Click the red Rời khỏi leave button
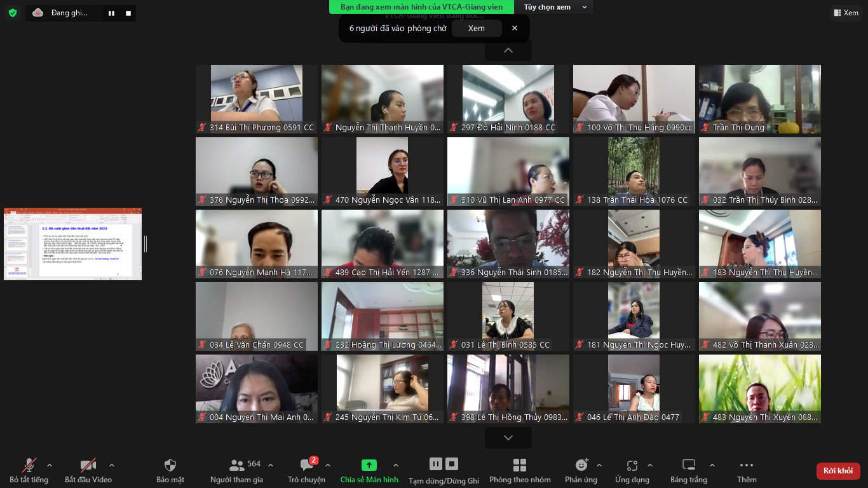Screen dimensions: 868x488 [x=838, y=471]
